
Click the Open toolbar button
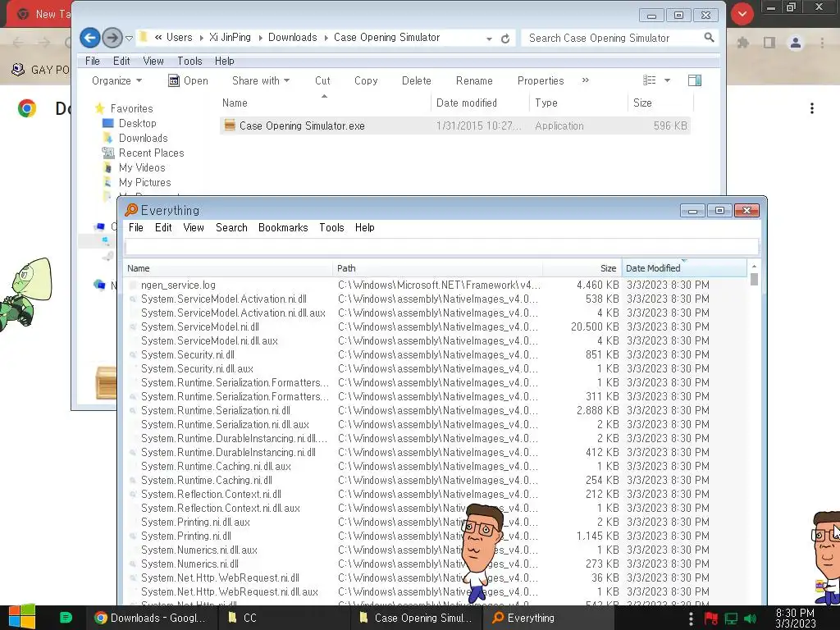[188, 81]
